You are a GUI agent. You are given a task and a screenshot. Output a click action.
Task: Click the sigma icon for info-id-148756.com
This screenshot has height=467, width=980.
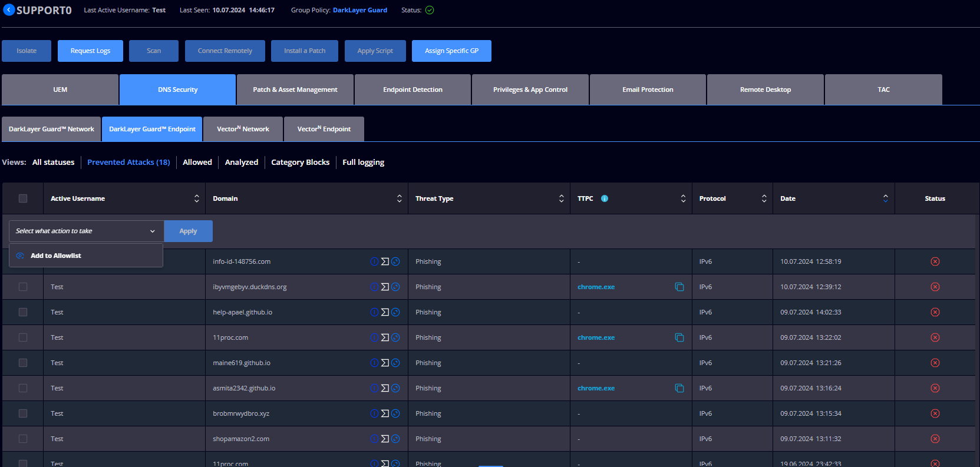point(385,261)
